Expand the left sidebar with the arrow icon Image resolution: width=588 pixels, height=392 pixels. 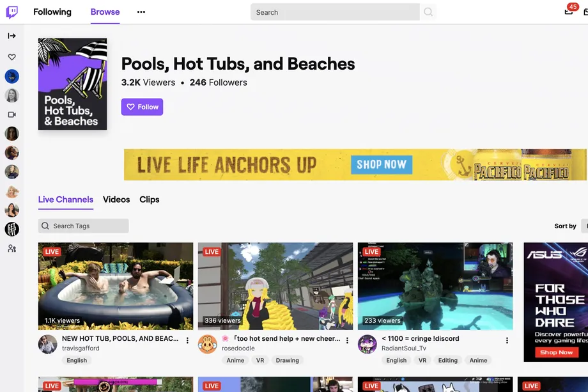12,36
